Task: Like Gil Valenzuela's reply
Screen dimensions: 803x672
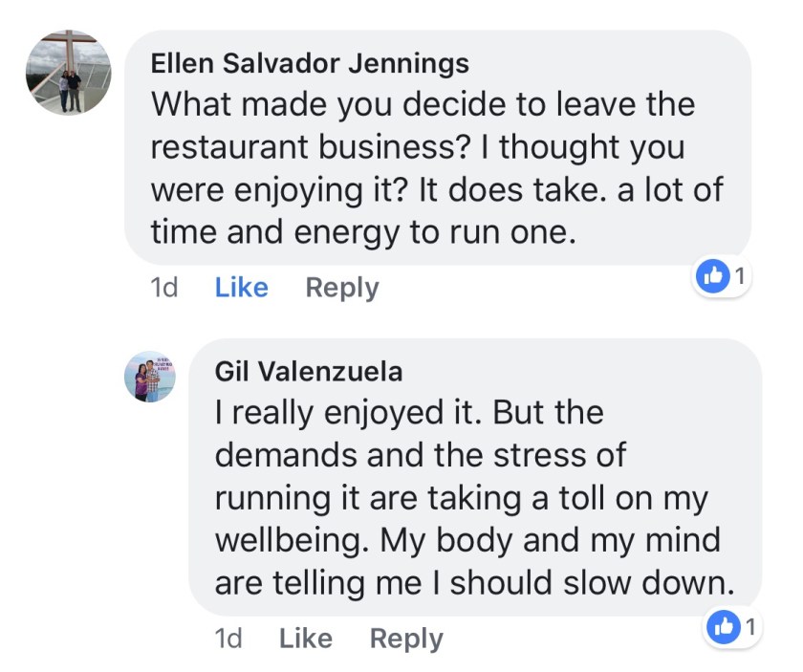Action: point(305,638)
